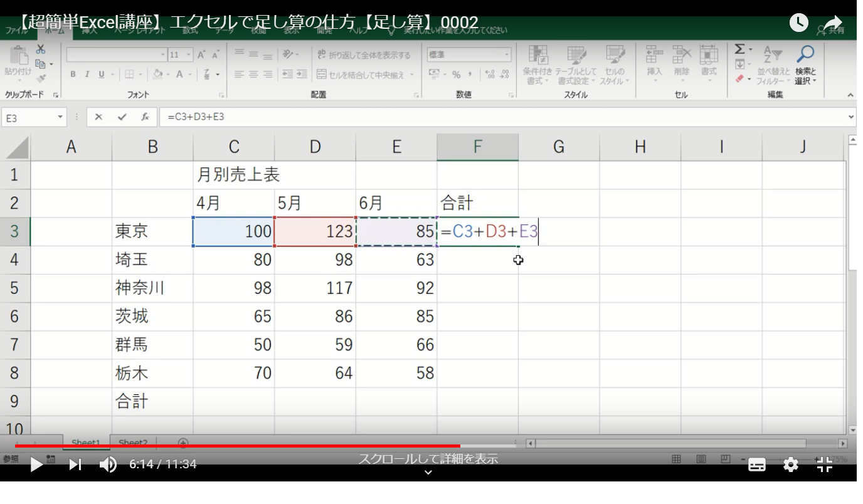
Task: Click the decrease font size icon
Action: [216, 55]
